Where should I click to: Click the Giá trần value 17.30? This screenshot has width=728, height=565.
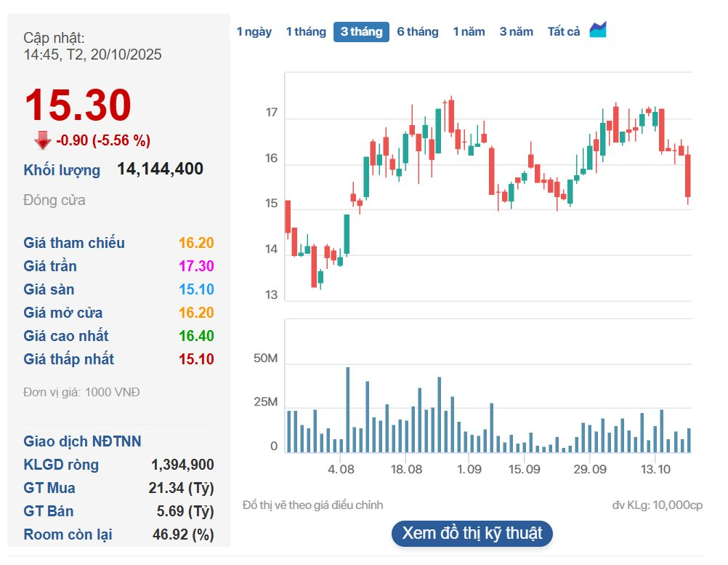click(x=196, y=266)
